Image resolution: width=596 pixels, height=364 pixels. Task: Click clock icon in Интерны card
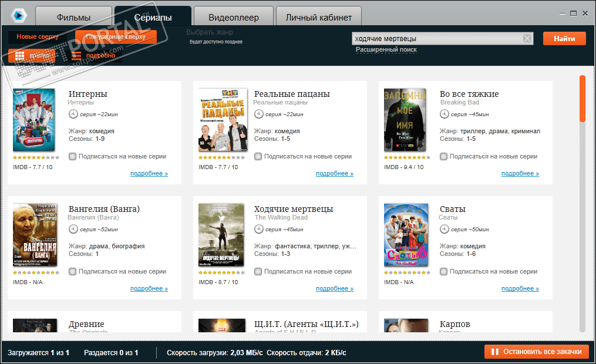click(x=73, y=114)
